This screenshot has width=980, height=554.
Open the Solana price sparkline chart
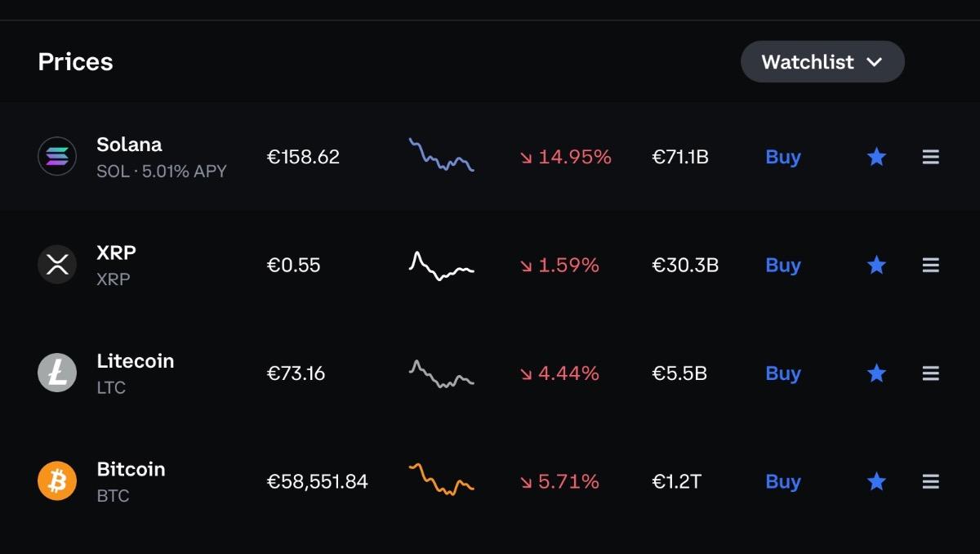point(441,155)
